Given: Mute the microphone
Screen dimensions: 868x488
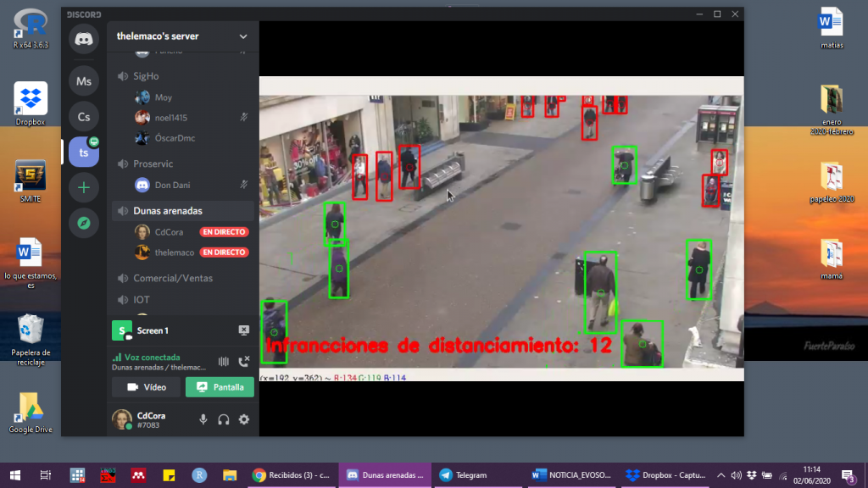Looking at the screenshot, I should 203,419.
